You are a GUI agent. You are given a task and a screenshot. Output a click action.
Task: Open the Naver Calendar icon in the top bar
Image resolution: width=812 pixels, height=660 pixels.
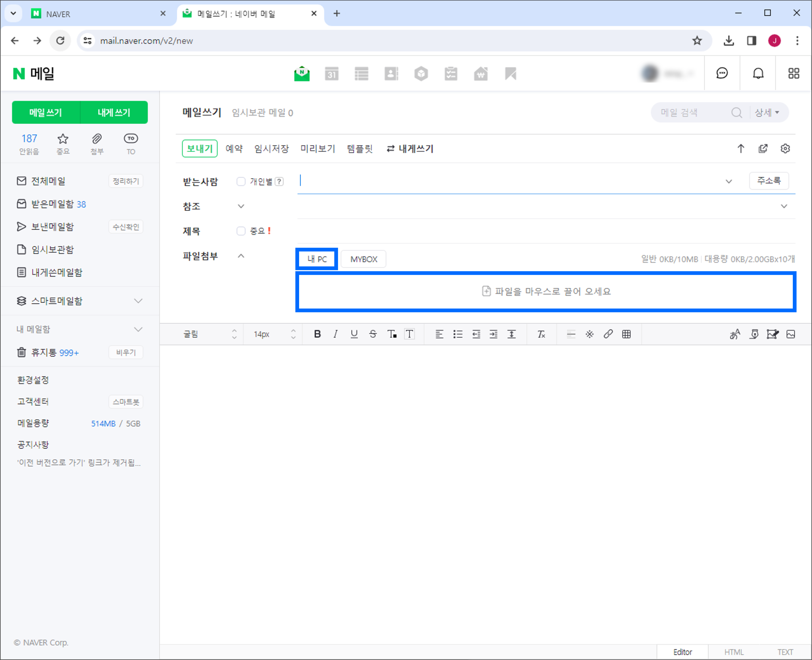pyautogui.click(x=332, y=74)
